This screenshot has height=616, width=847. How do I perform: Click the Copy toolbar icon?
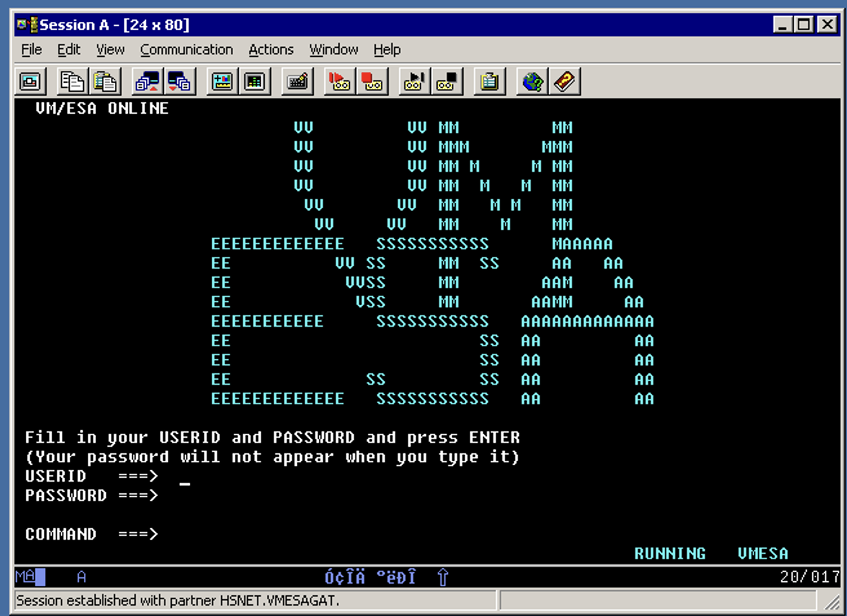tap(72, 82)
